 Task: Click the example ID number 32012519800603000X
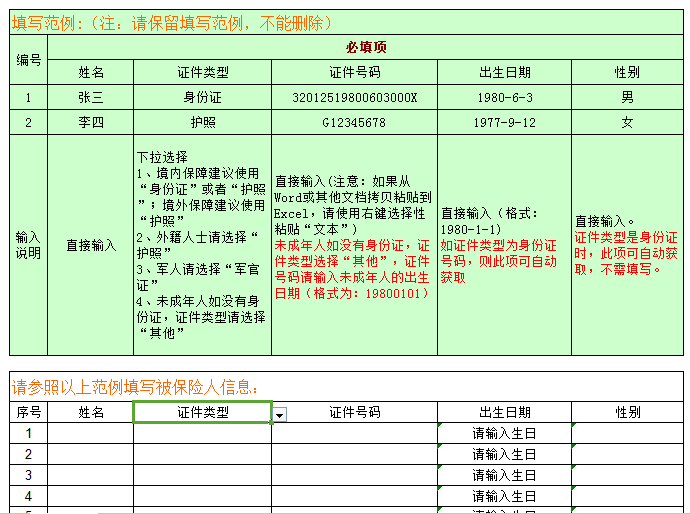point(354,98)
